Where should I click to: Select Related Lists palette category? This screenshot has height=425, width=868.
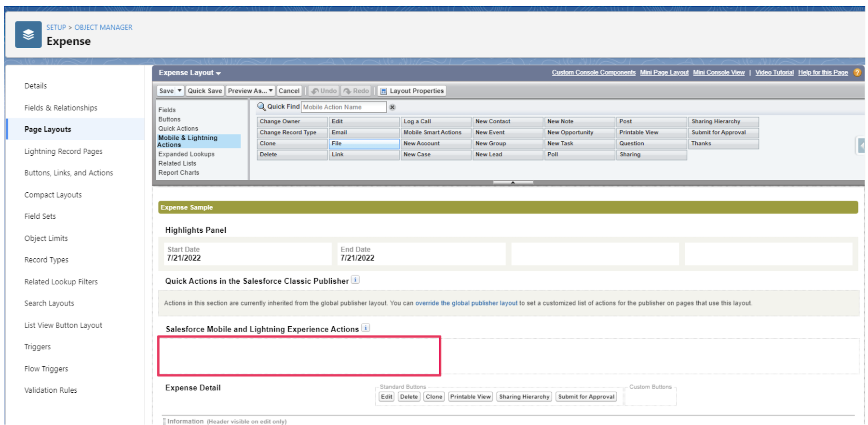click(177, 163)
